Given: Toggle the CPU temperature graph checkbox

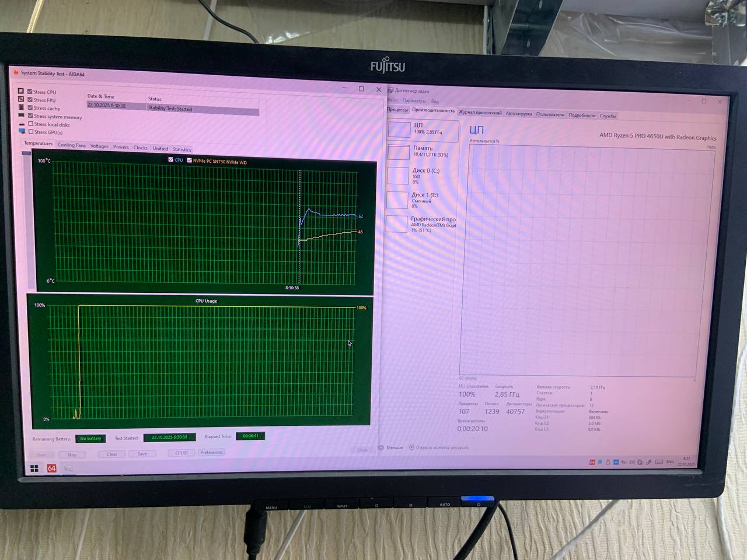Looking at the screenshot, I should click(171, 160).
